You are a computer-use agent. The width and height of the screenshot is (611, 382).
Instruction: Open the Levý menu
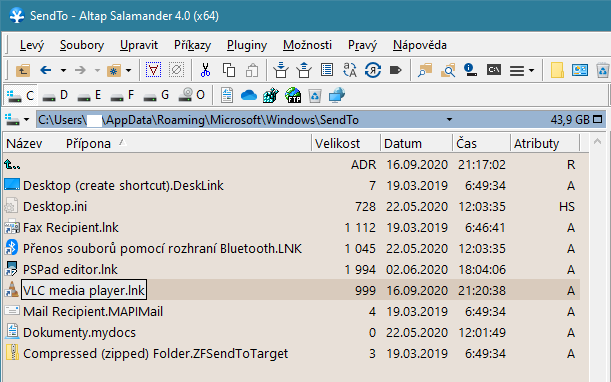tap(32, 45)
